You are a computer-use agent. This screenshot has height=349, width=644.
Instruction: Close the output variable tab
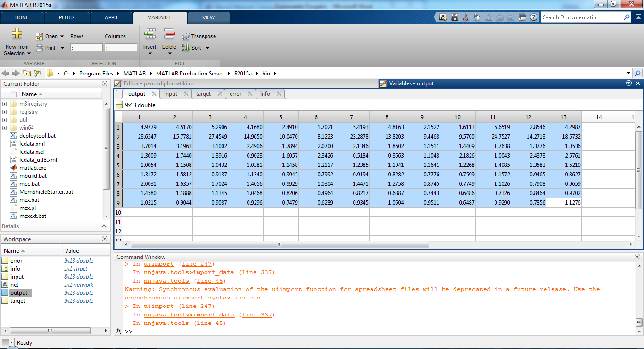pos(154,94)
